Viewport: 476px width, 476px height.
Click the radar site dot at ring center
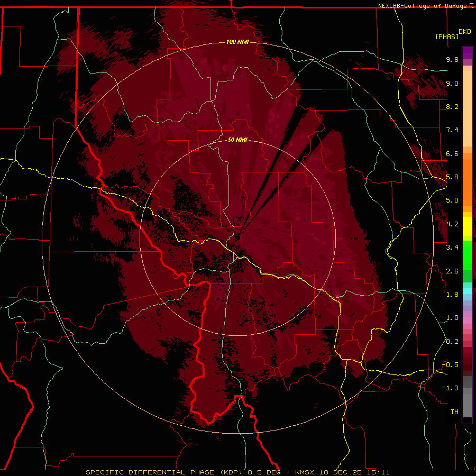pos(237,237)
